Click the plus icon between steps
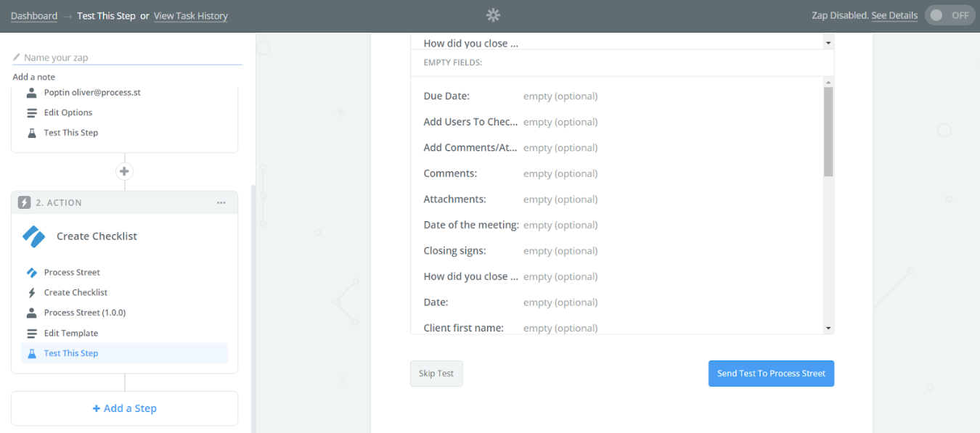Screen dimensions: 980x433 pos(124,172)
